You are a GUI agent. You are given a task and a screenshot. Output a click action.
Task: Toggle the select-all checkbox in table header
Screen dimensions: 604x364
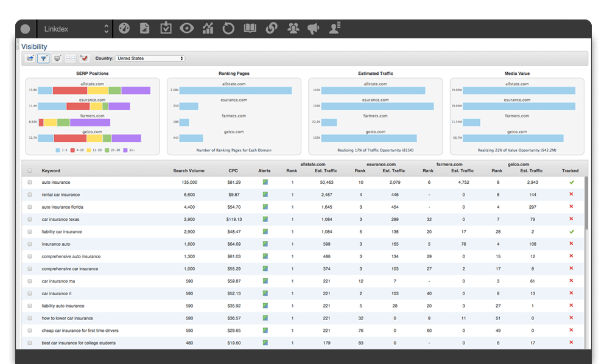(x=30, y=171)
